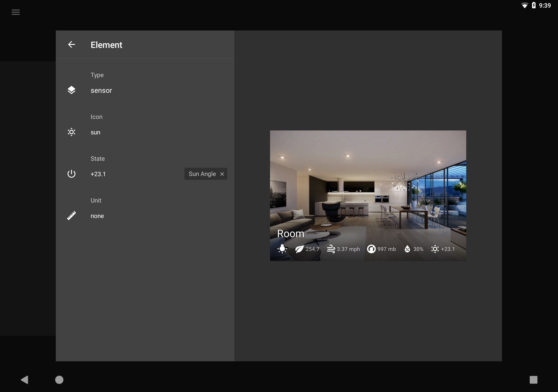Select the sun angle icon showing +23.1
The image size is (558, 392).
click(x=435, y=249)
